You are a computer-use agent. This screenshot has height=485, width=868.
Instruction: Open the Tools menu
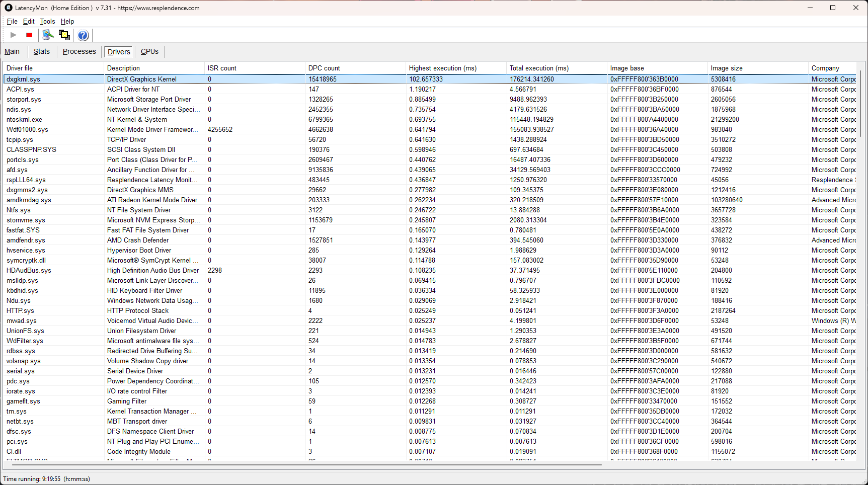[x=47, y=21]
